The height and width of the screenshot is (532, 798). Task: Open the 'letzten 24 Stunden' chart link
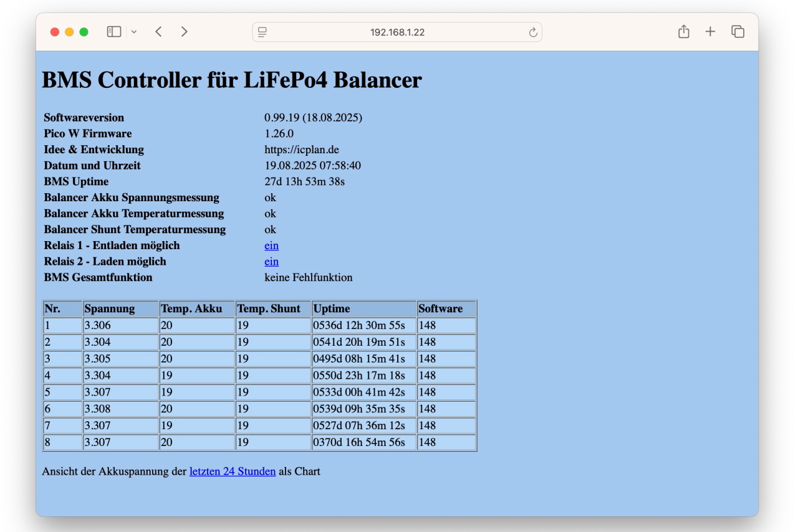(x=233, y=472)
